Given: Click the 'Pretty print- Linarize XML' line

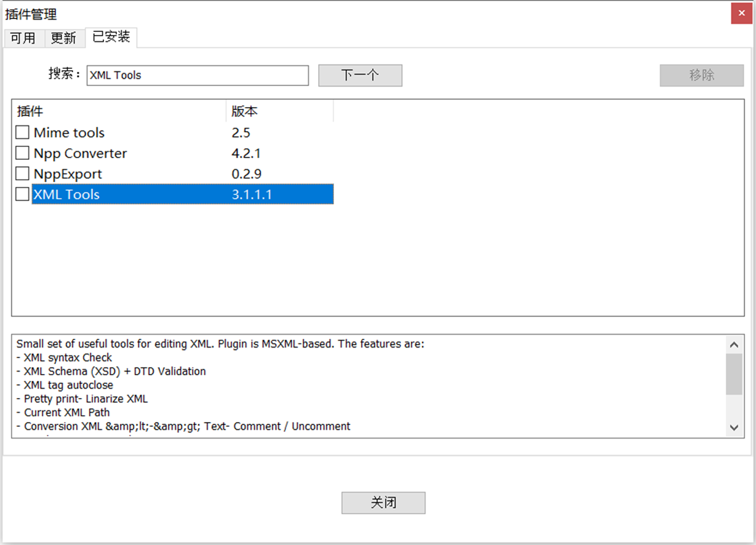Looking at the screenshot, I should pos(82,399).
